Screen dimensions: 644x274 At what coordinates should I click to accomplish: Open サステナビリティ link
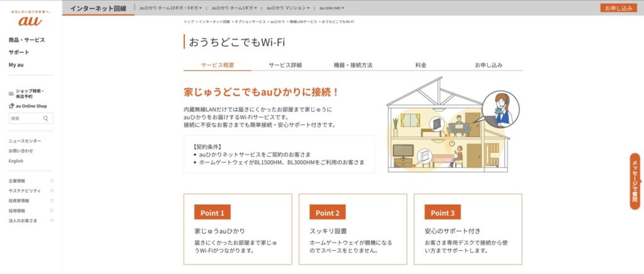pos(25,191)
